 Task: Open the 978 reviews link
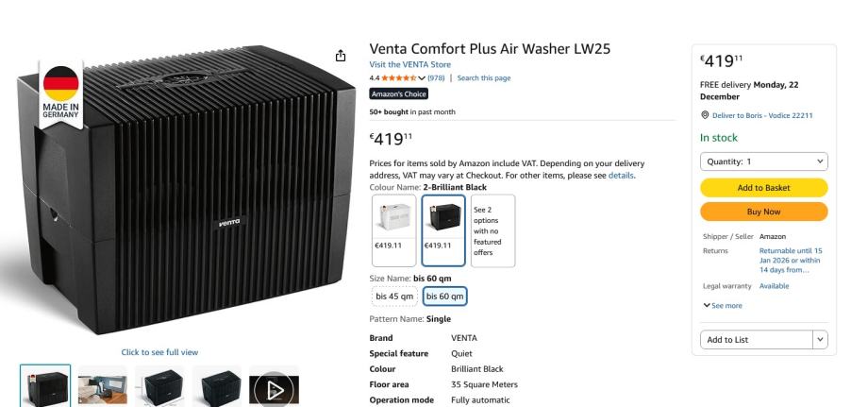[436, 78]
